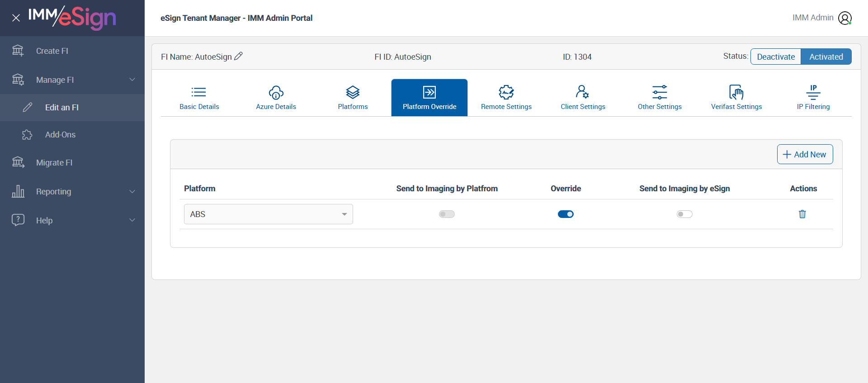Open Create FI in the sidebar
The image size is (868, 383).
(72, 51)
